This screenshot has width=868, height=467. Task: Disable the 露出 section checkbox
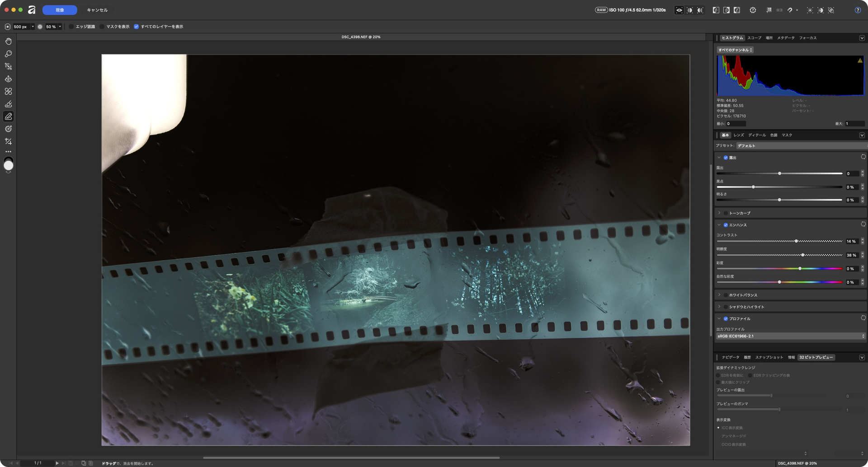pyautogui.click(x=726, y=158)
